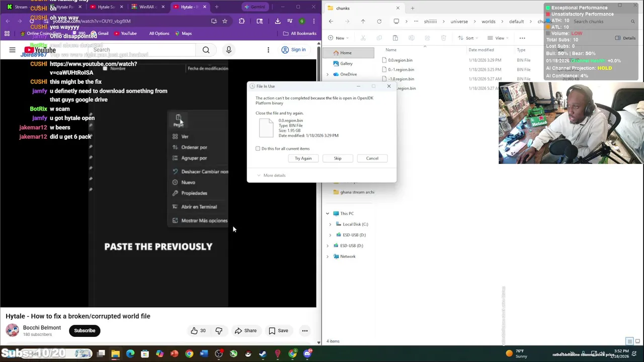Click the worlds breadcrumb segment
Screen dimensions: 644x362
point(488,22)
